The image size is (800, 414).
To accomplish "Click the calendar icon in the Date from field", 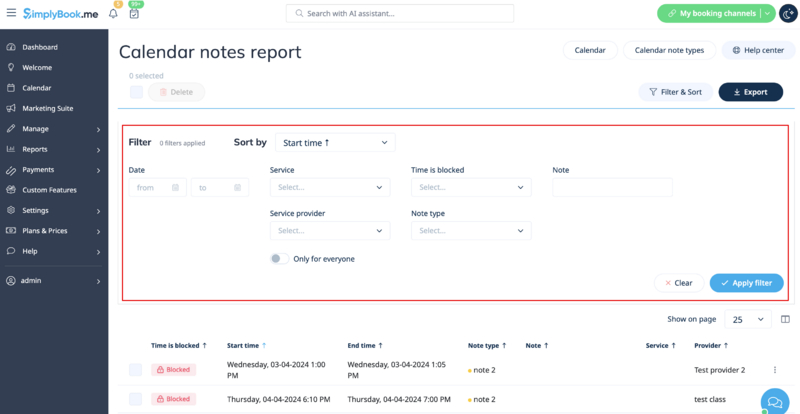I will click(176, 187).
